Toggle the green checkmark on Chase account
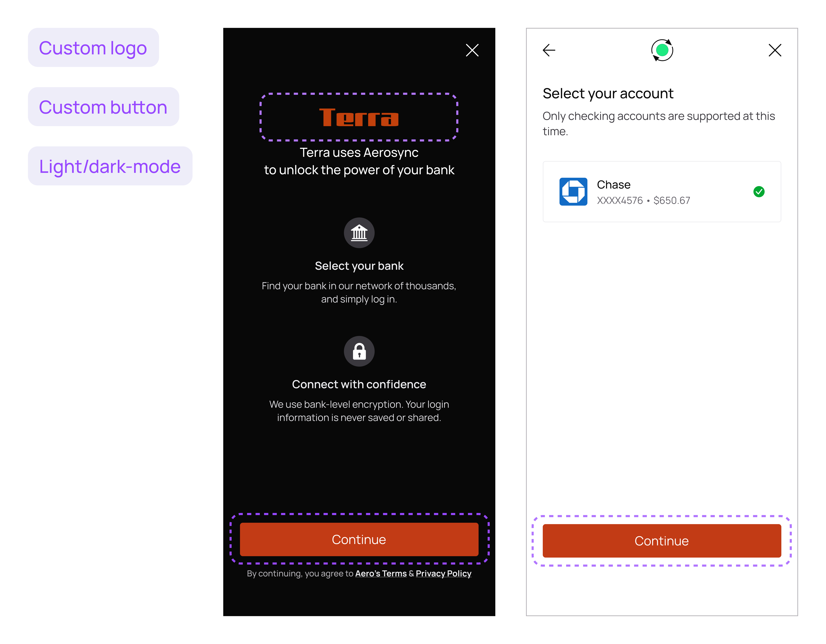This screenshot has height=644, width=826. (759, 192)
